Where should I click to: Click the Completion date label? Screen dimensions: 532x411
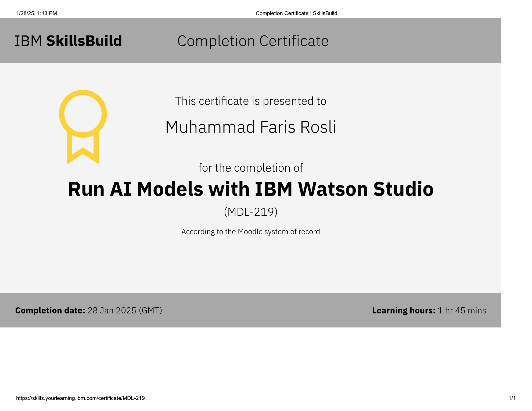50,311
